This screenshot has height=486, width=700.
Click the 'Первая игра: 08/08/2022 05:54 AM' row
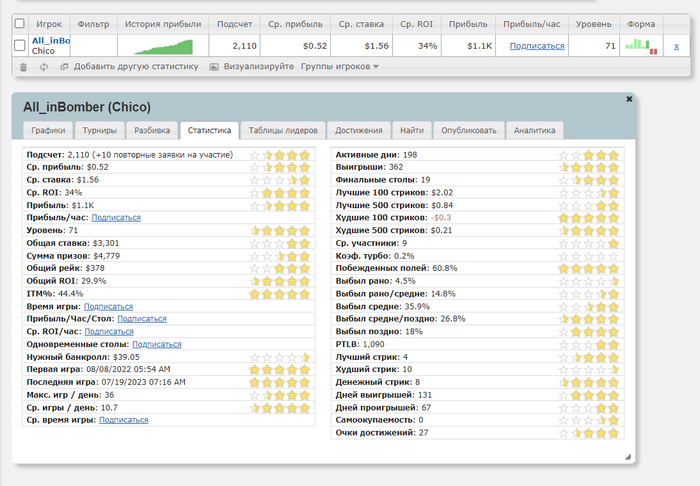point(168,370)
